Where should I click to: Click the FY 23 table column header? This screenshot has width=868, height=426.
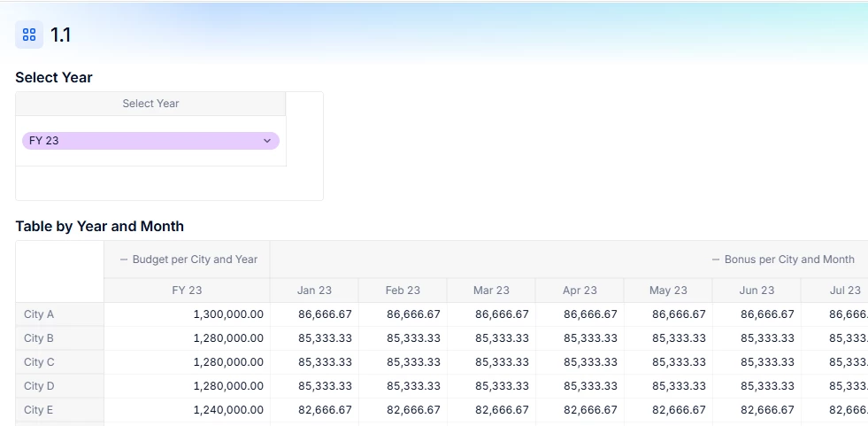[x=187, y=290]
